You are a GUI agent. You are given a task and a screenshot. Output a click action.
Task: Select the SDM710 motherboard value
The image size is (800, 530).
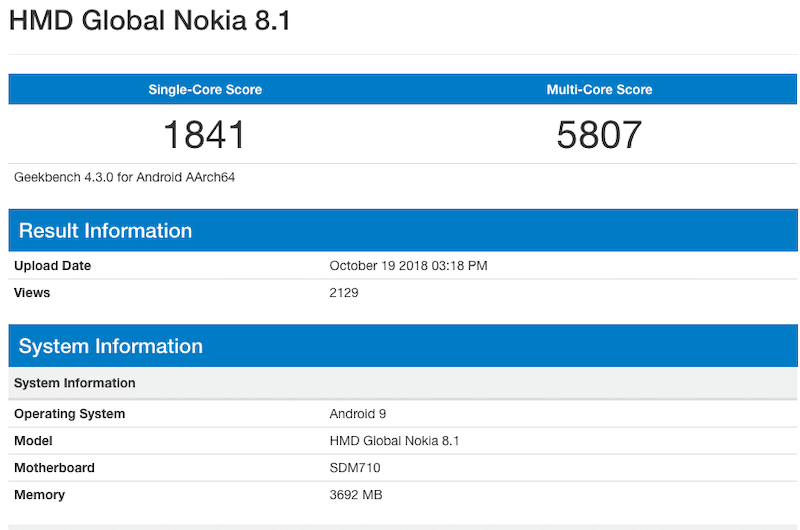click(355, 468)
